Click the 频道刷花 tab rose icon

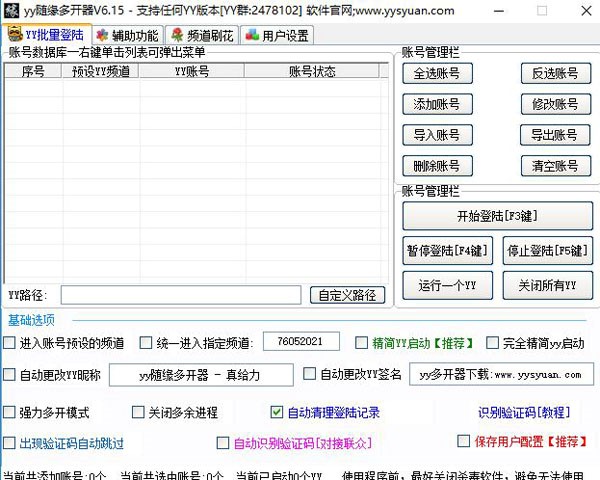pos(177,35)
